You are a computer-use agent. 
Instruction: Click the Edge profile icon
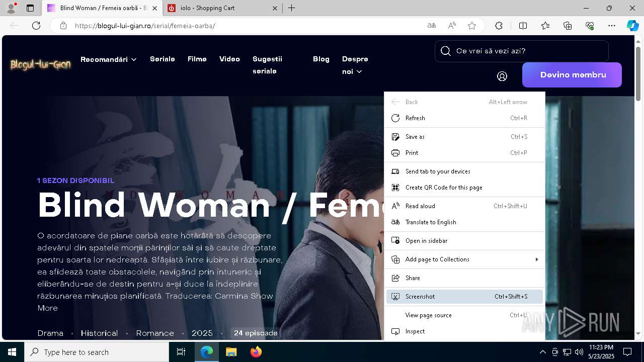pos(11,8)
